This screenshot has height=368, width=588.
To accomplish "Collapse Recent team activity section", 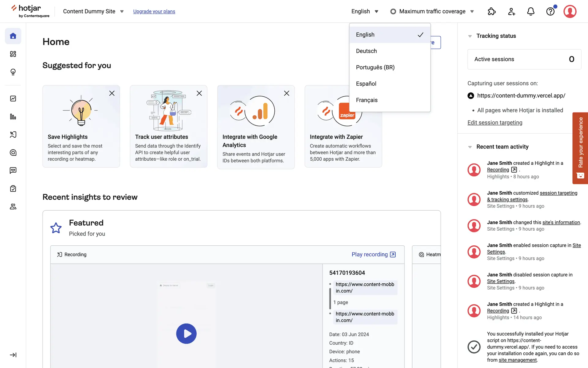I will click(470, 147).
